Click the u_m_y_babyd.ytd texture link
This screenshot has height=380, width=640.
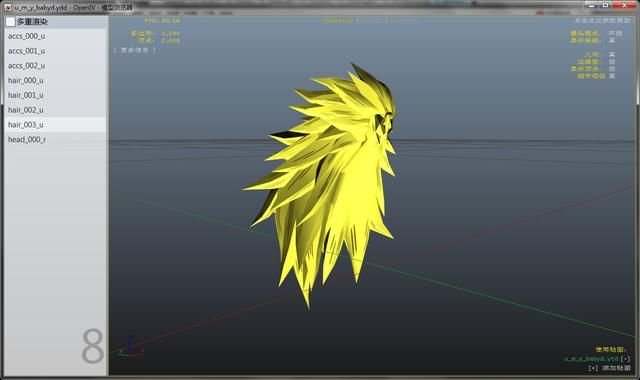591,359
